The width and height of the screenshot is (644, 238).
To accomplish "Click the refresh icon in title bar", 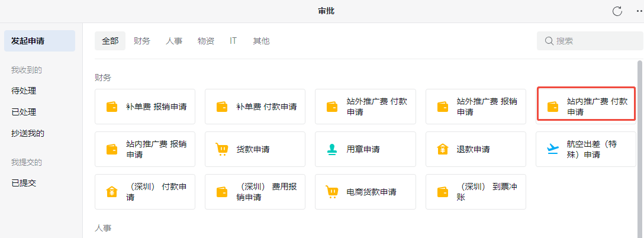I will [617, 11].
